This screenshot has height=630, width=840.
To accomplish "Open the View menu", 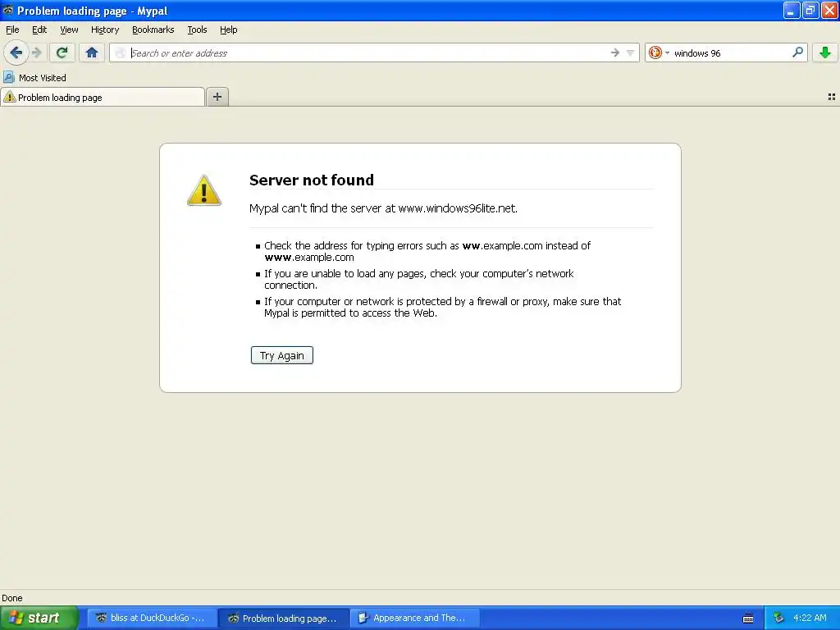I will coord(69,30).
